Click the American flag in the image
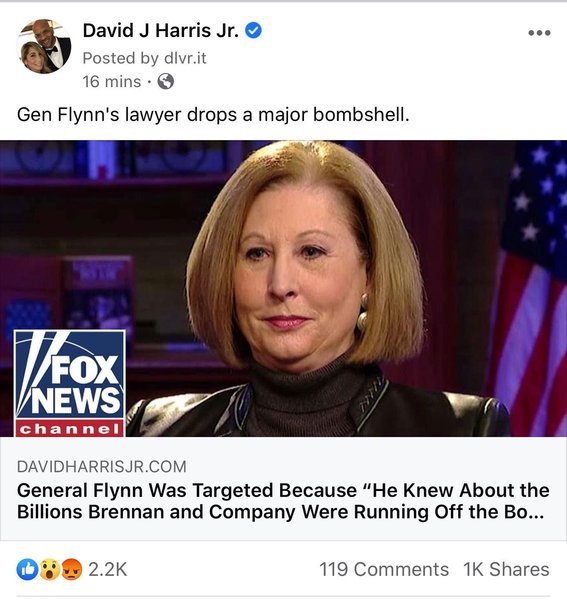The height and width of the screenshot is (600, 567). 530,289
